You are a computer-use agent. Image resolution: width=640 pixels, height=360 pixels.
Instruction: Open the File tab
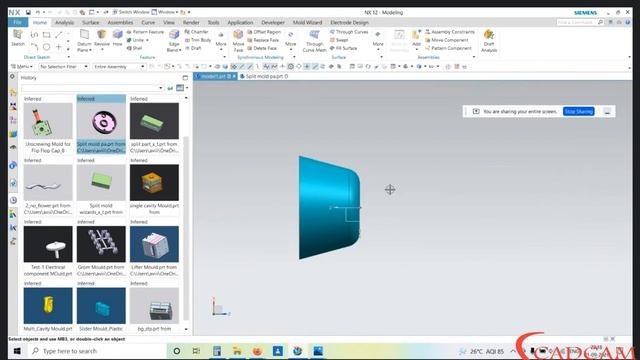tap(18, 22)
